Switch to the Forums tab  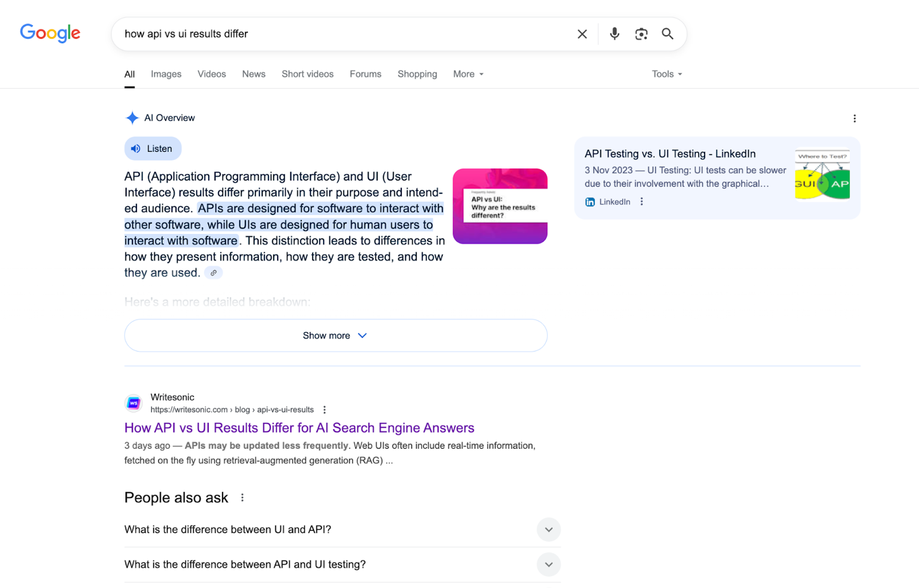[365, 74]
